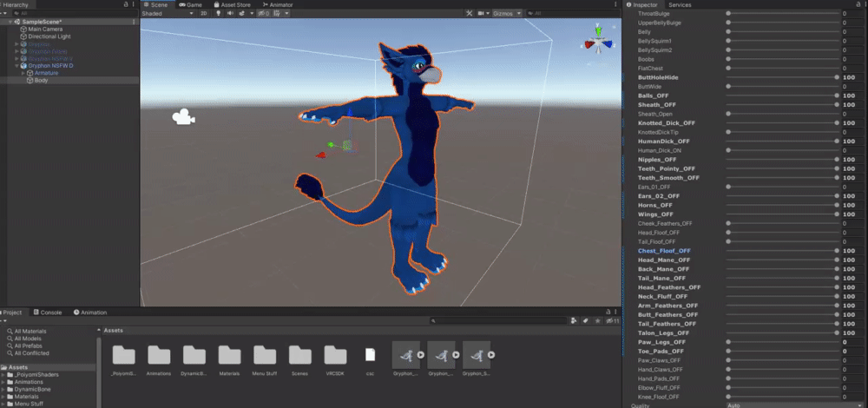The height and width of the screenshot is (408, 868).
Task: Click the Project search field
Action: (x=498, y=320)
